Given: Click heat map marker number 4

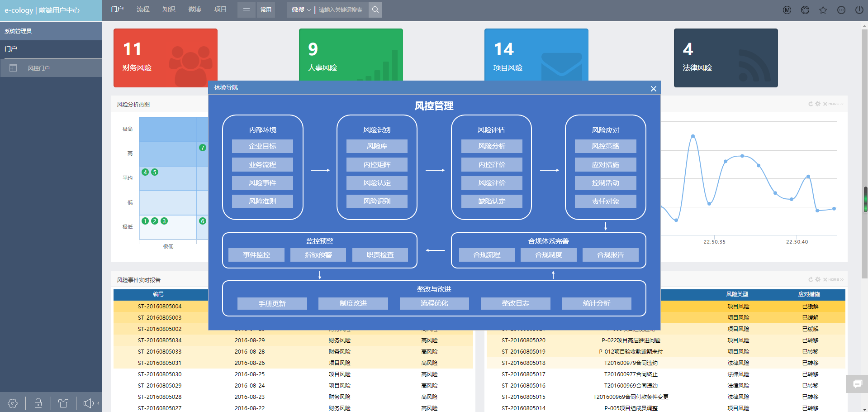Looking at the screenshot, I should [145, 172].
